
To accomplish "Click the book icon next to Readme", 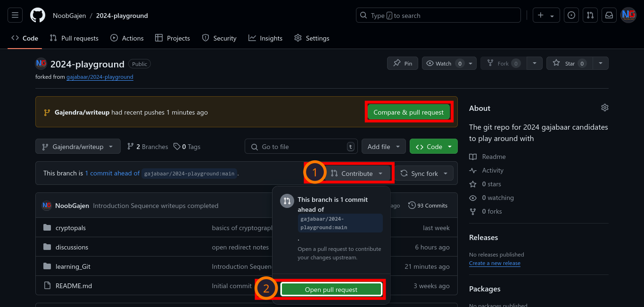I will point(473,157).
